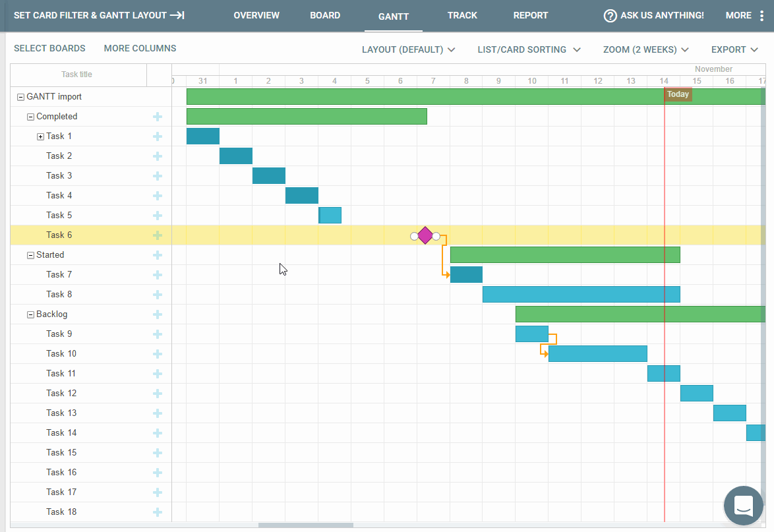Expand Task 1 to show subtasks
Viewport: 774px width, 532px height.
click(40, 136)
